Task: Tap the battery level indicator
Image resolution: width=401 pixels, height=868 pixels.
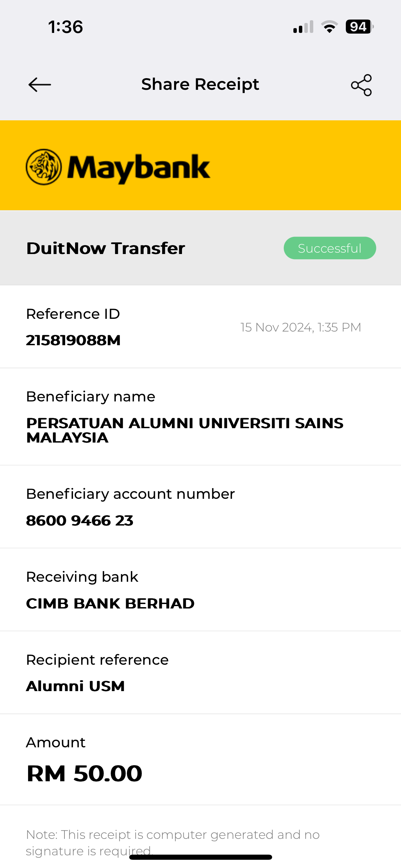Action: click(359, 27)
